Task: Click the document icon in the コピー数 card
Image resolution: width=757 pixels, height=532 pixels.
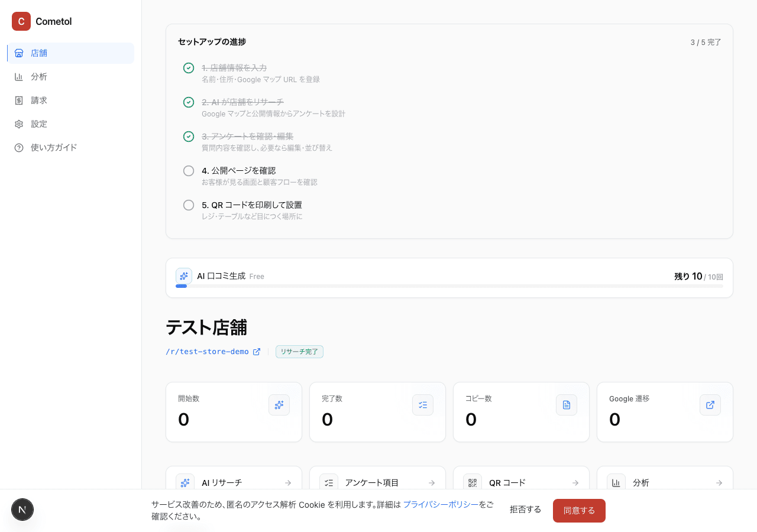Action: pyautogui.click(x=567, y=405)
